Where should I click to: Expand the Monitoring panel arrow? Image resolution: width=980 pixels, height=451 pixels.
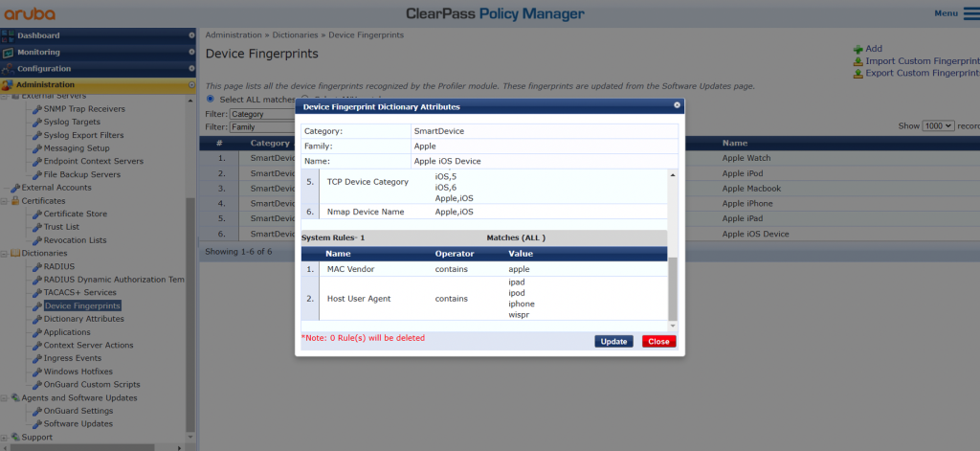pyautogui.click(x=191, y=53)
